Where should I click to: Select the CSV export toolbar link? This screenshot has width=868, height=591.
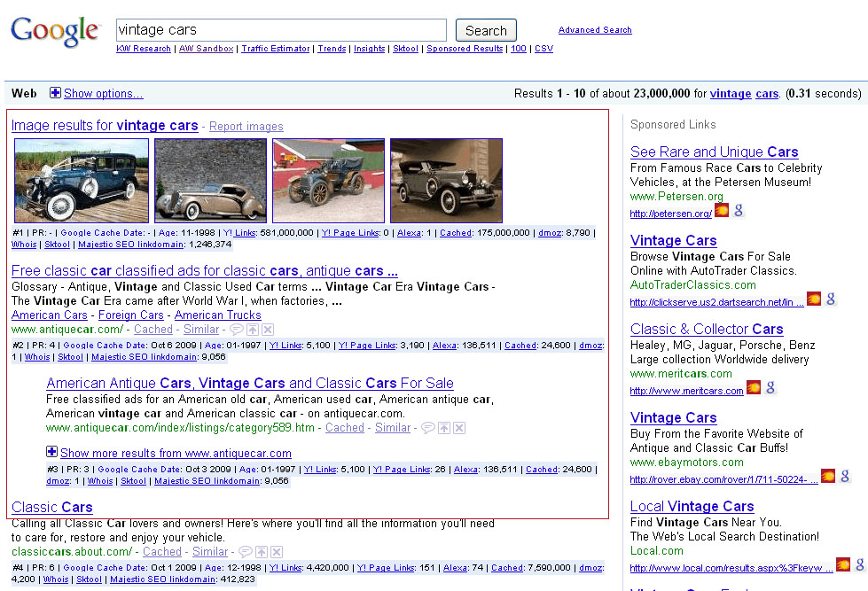coord(543,49)
